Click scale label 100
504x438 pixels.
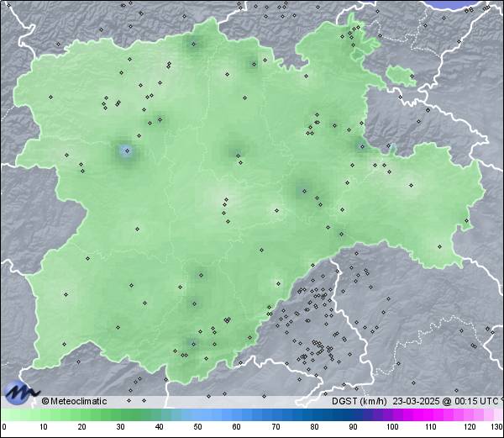pos(392,427)
